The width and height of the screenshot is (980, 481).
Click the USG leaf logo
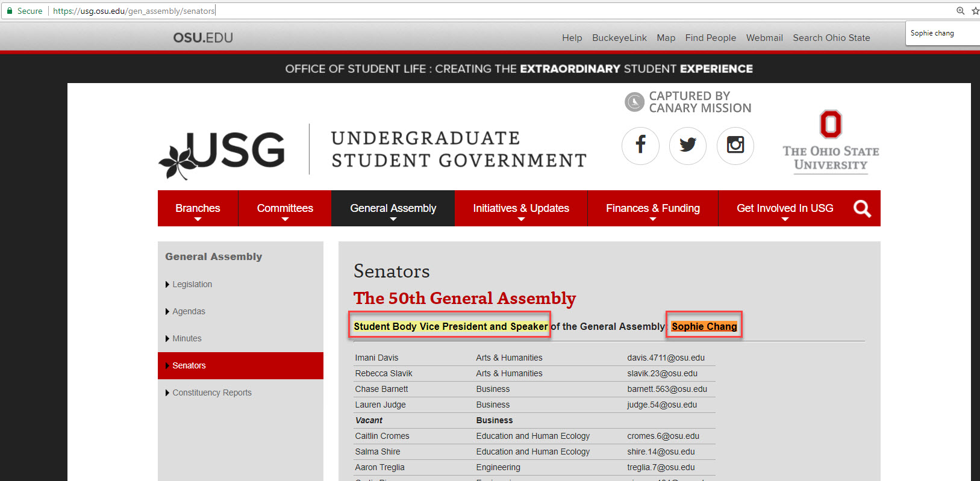(222, 153)
